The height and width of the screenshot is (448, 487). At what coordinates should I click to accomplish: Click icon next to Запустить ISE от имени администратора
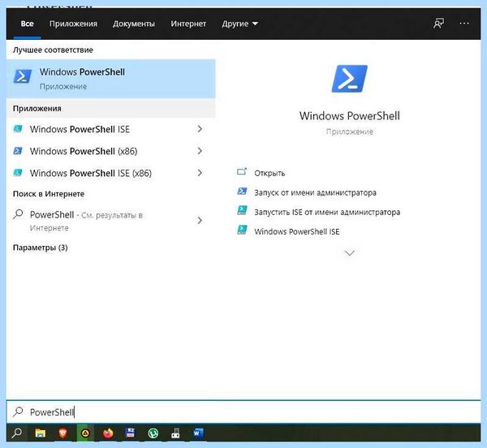pyautogui.click(x=242, y=210)
